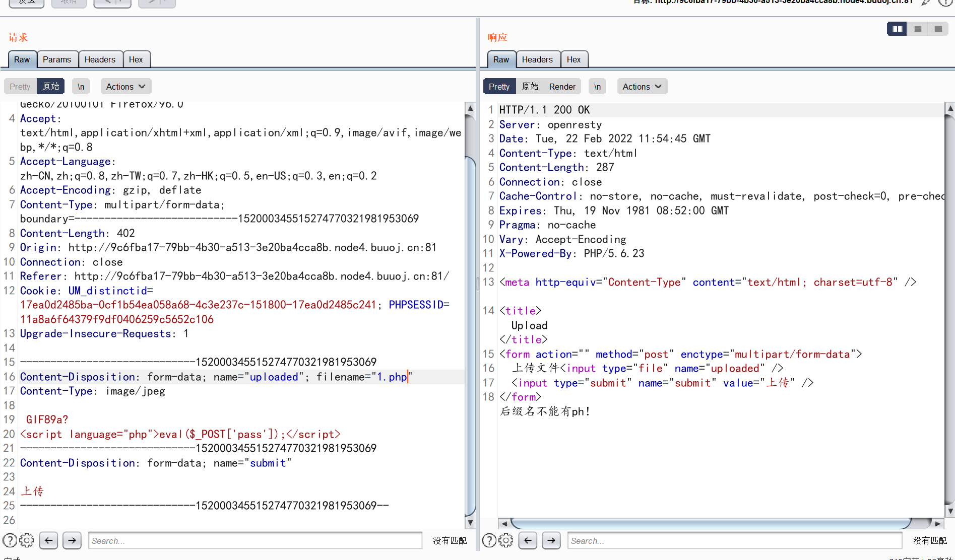Click Accept-Encoding: gzip, deflate header
955x560 pixels.
pyautogui.click(x=111, y=190)
